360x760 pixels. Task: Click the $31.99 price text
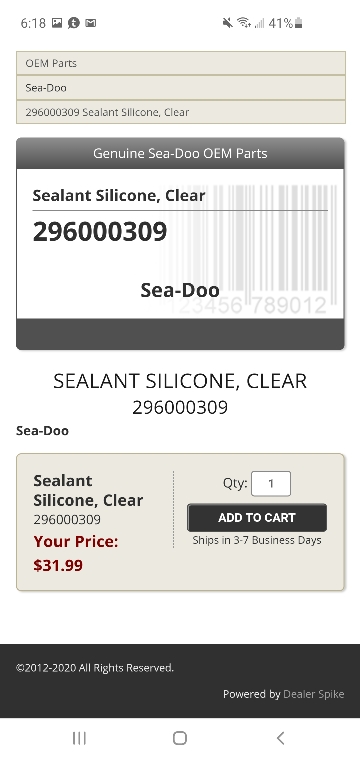point(58,565)
